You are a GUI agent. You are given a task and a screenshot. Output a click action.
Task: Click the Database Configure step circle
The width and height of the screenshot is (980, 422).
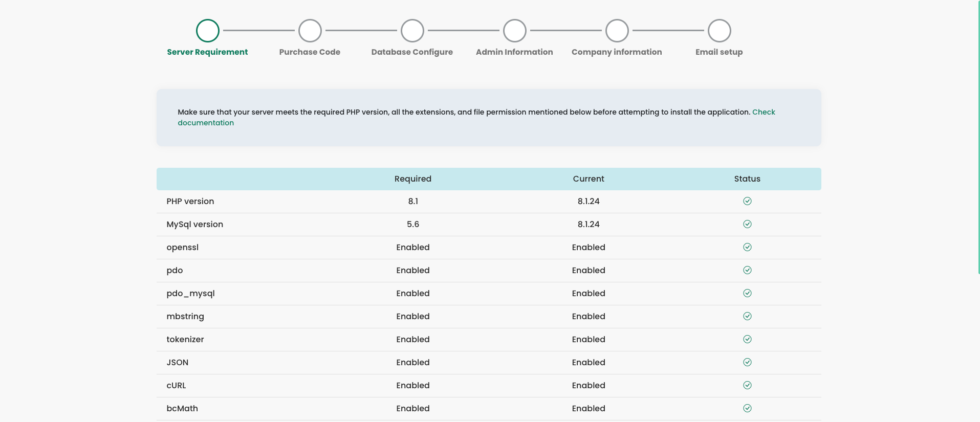412,31
